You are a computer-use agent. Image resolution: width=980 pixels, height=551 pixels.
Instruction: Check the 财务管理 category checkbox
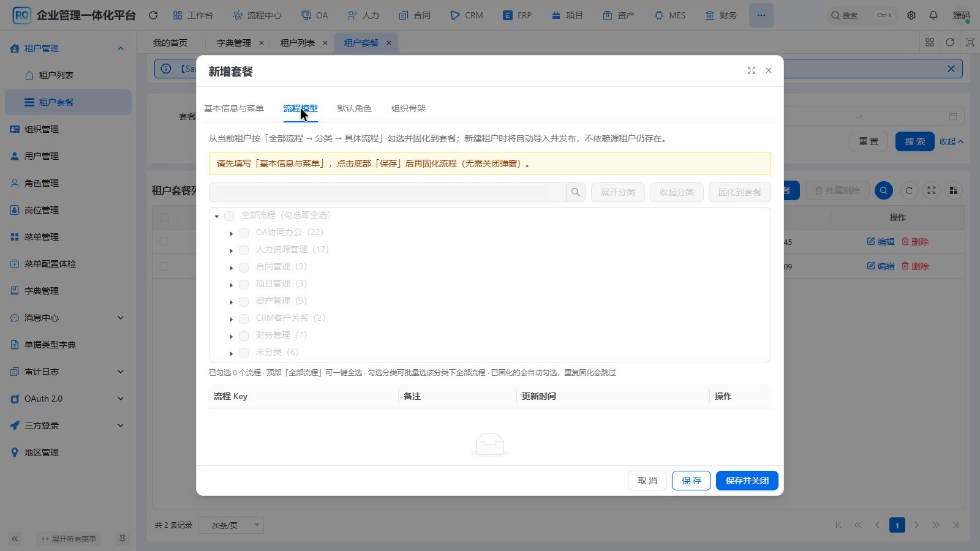tap(244, 335)
